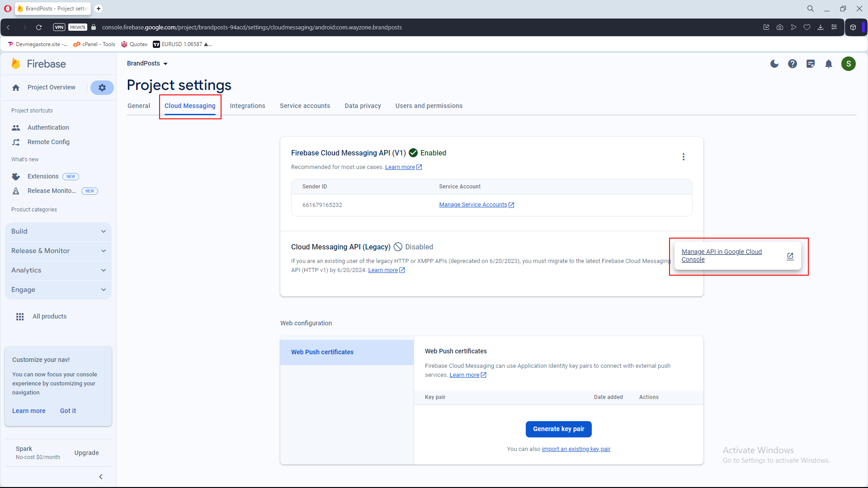Expand the Analytics category

click(58, 270)
